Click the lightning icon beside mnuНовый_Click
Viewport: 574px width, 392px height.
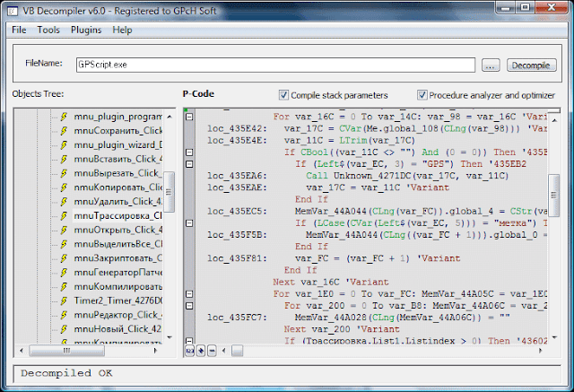click(64, 329)
